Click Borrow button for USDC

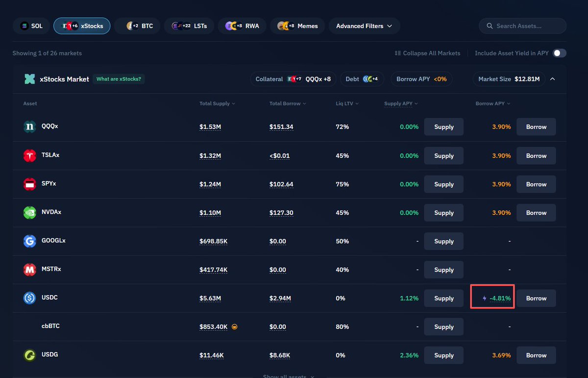tap(536, 298)
